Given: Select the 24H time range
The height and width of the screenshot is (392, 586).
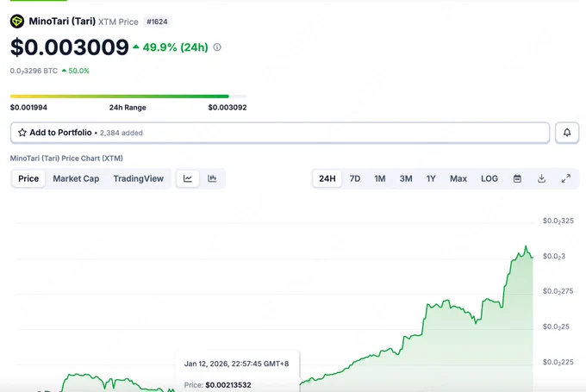Looking at the screenshot, I should [327, 178].
